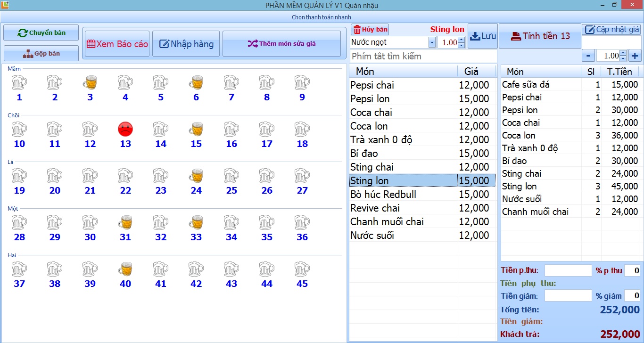Select Nước suối in menu list
Viewport: 644px width, 343px height.
(x=422, y=236)
